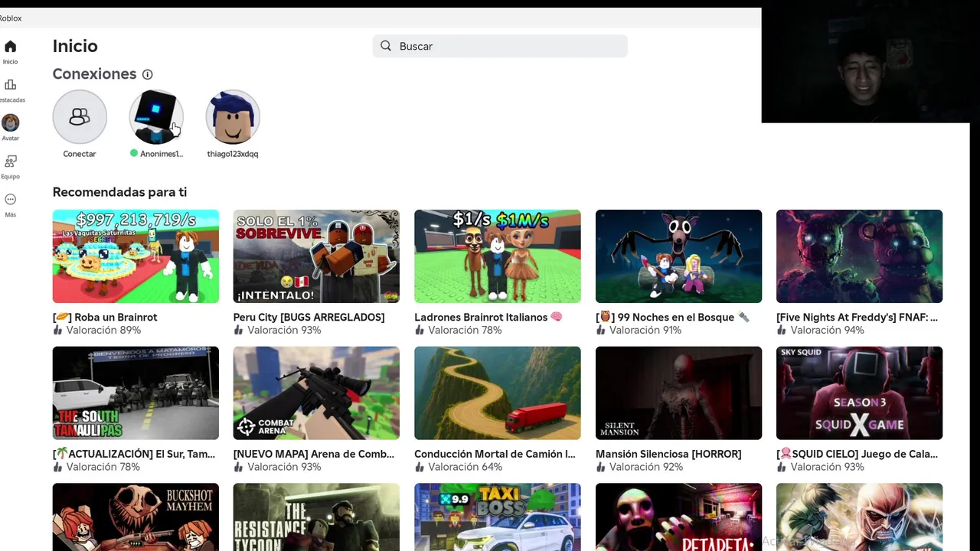Open the Más three-dots icon in sidebar
Viewport: 980px width, 551px height.
pyautogui.click(x=10, y=200)
